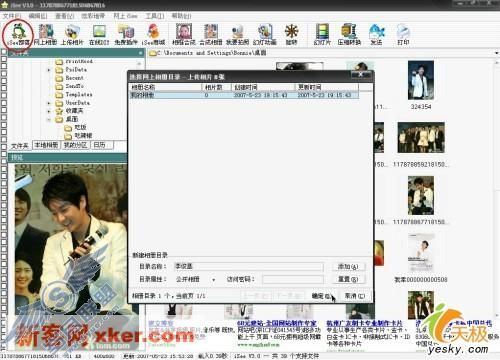
Task: Open the 60元建站 ad link
Action: 277,323
